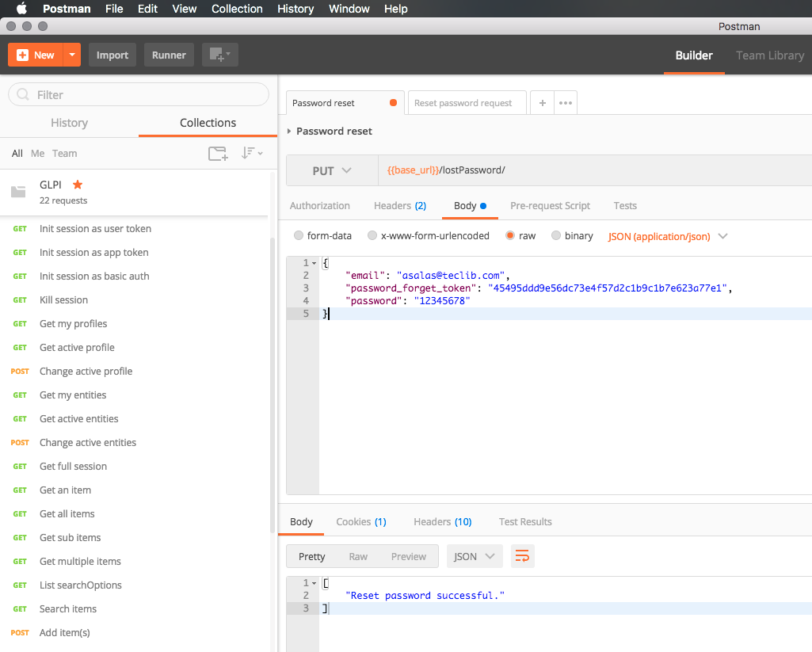The width and height of the screenshot is (812, 652).
Task: Open the Help menu
Action: coord(395,9)
